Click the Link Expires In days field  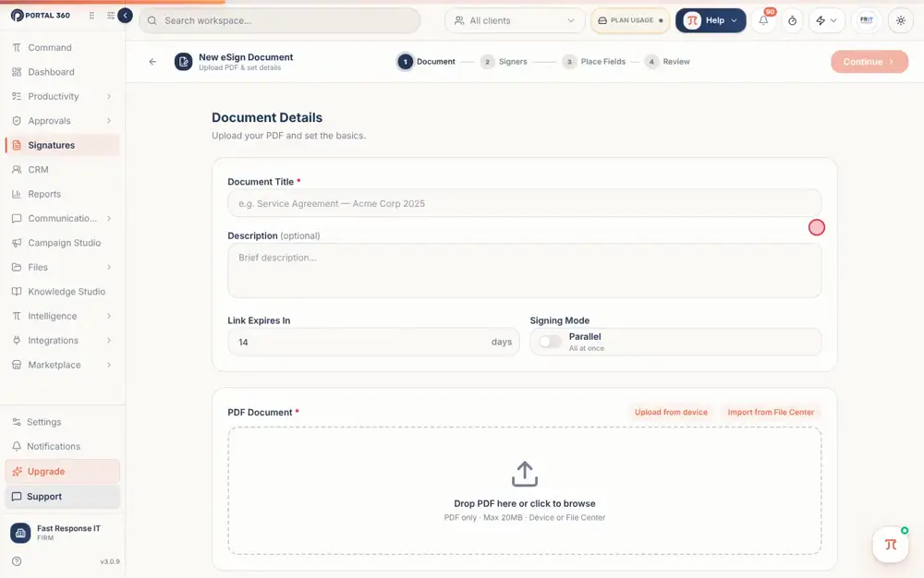(373, 342)
